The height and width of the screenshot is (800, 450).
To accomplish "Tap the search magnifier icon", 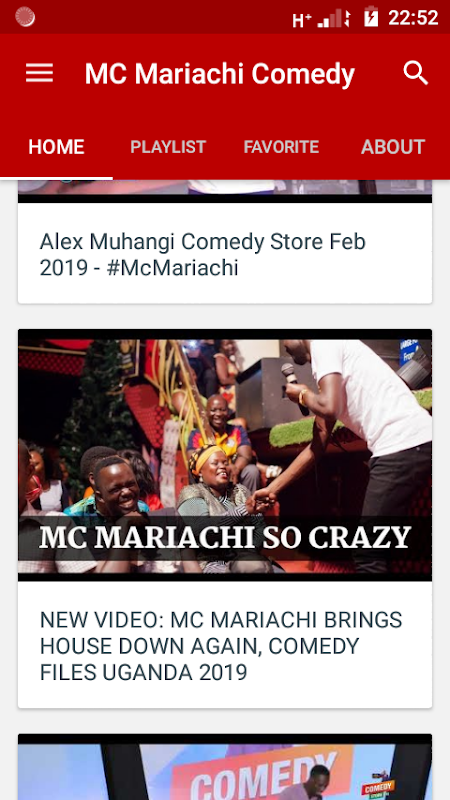I will point(416,73).
